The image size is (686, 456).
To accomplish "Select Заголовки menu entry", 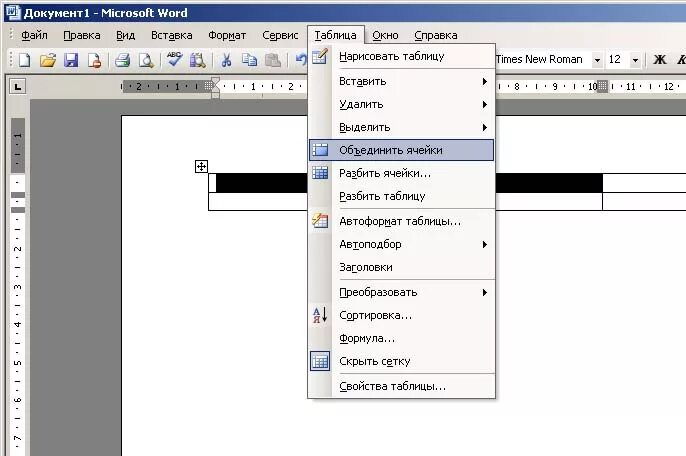I will click(402, 267).
